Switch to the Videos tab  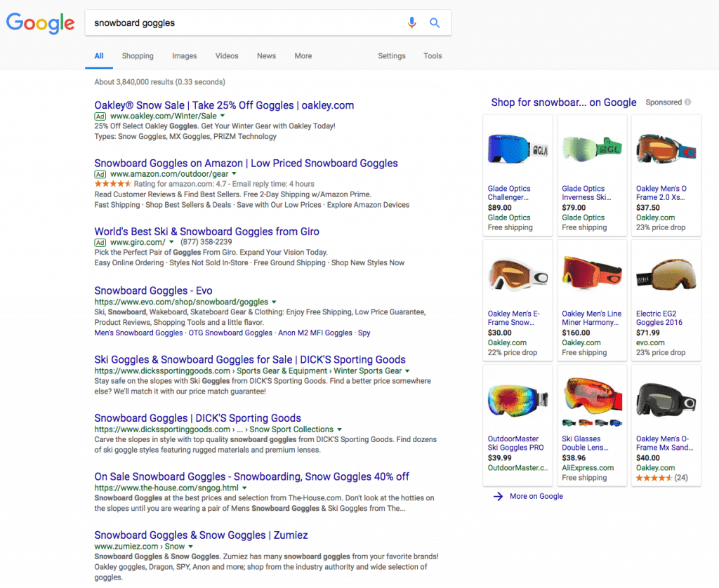[227, 56]
